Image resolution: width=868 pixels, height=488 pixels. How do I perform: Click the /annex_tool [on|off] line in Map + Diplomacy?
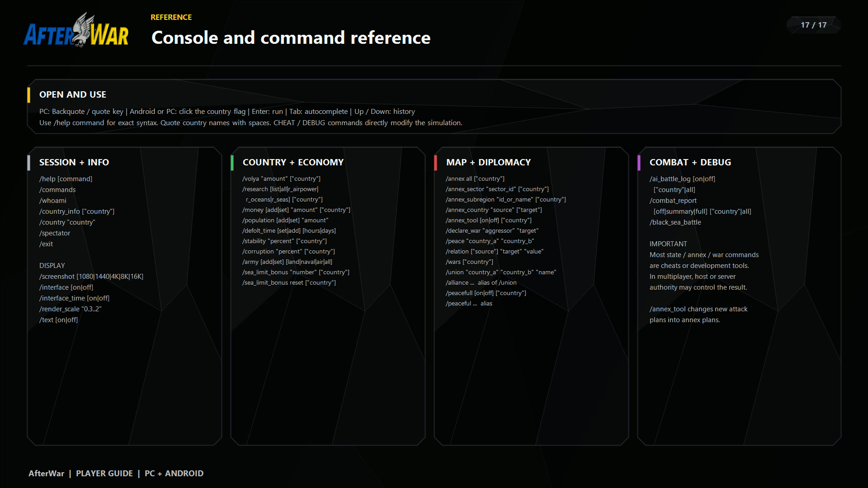click(x=489, y=221)
